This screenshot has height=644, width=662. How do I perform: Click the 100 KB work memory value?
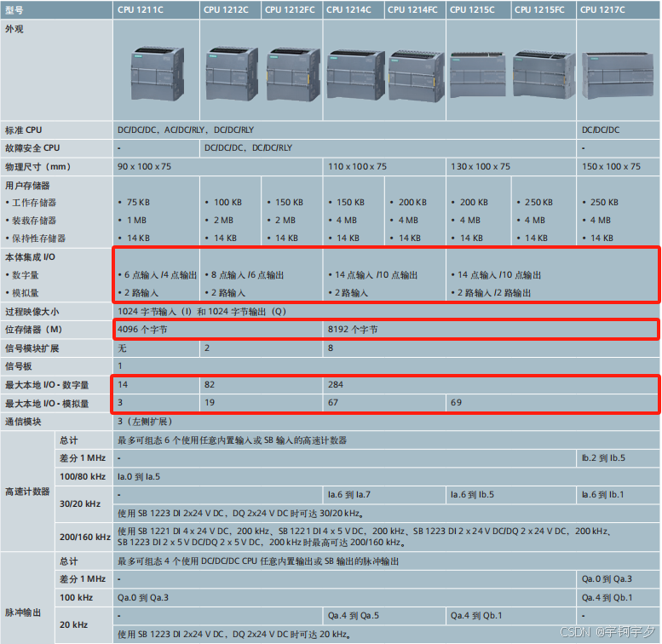tap(227, 203)
